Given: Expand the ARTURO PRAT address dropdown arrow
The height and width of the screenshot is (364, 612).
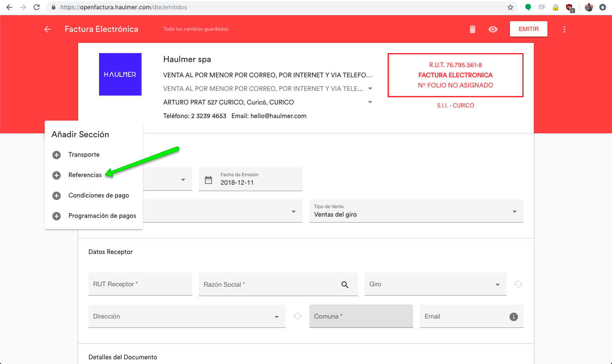Looking at the screenshot, I should click(370, 102).
